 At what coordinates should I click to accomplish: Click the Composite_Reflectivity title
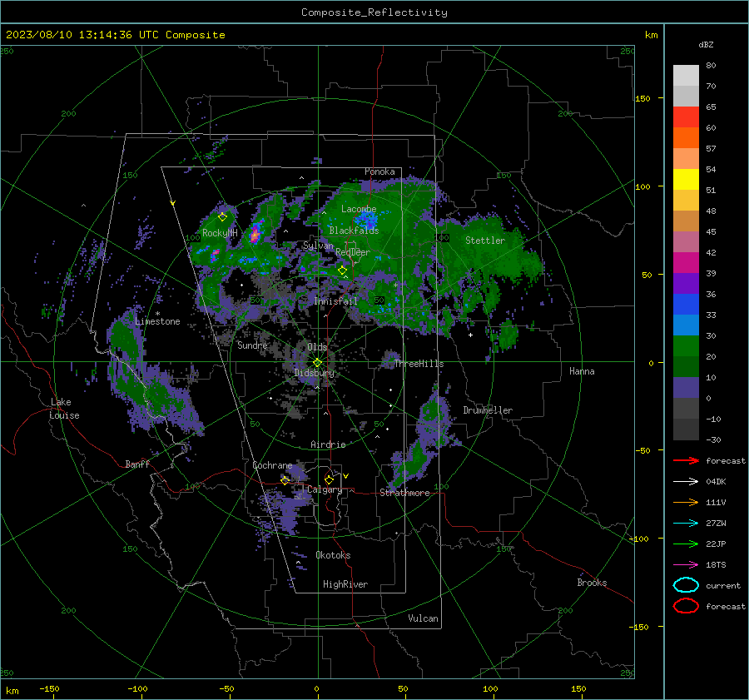pos(374,12)
